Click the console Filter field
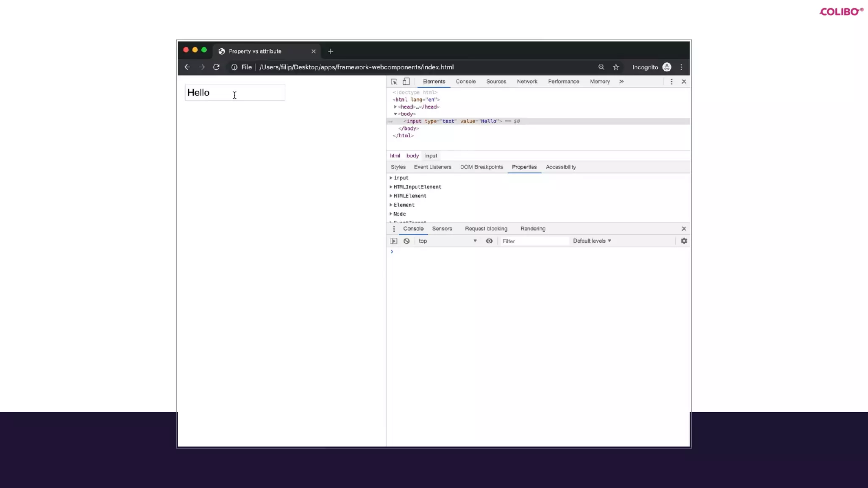Screen dimensions: 868x488 click(534, 241)
